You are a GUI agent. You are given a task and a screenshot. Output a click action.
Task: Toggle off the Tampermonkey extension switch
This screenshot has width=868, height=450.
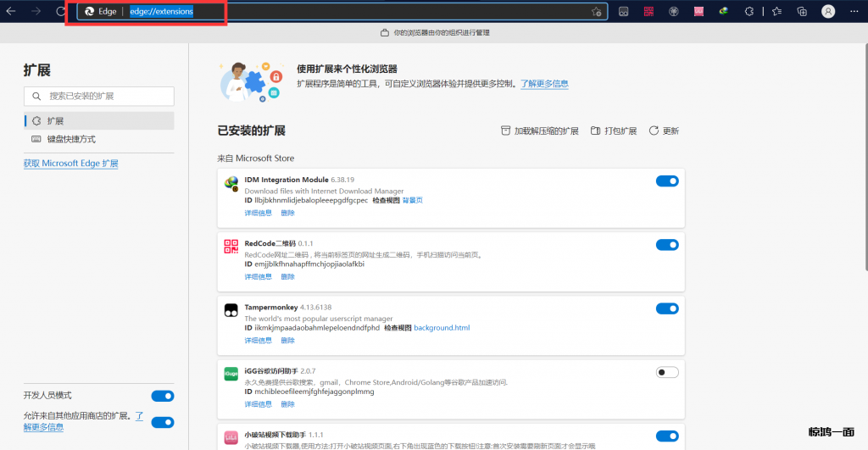coord(667,308)
